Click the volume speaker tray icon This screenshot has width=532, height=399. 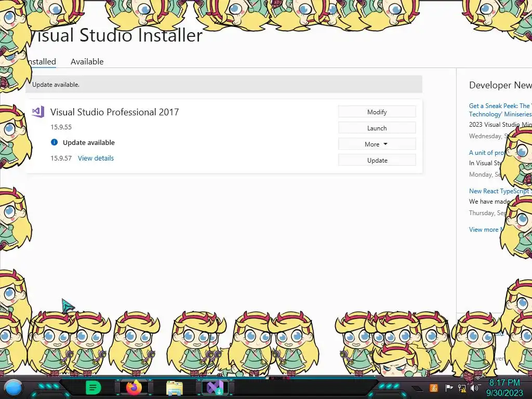[x=475, y=388]
